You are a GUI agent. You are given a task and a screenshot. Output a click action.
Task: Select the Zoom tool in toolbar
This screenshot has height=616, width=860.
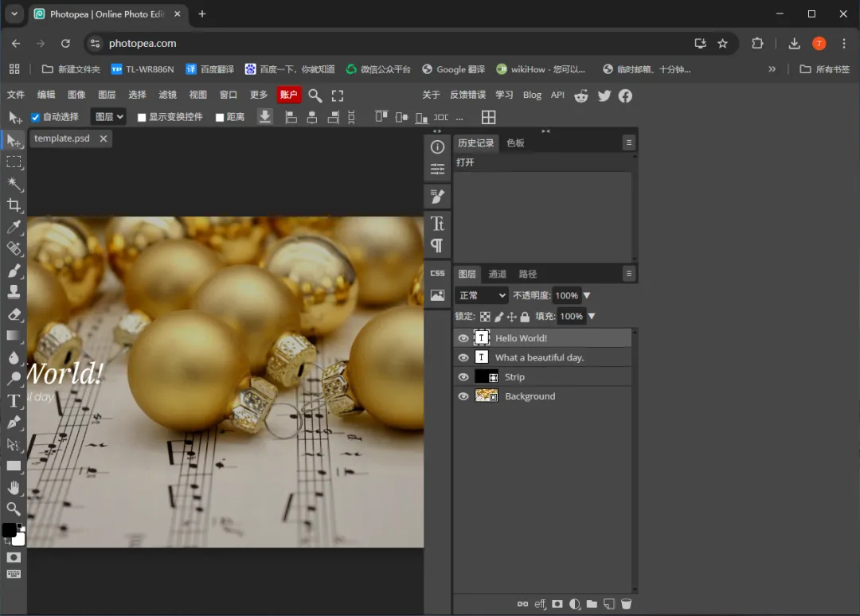14,509
